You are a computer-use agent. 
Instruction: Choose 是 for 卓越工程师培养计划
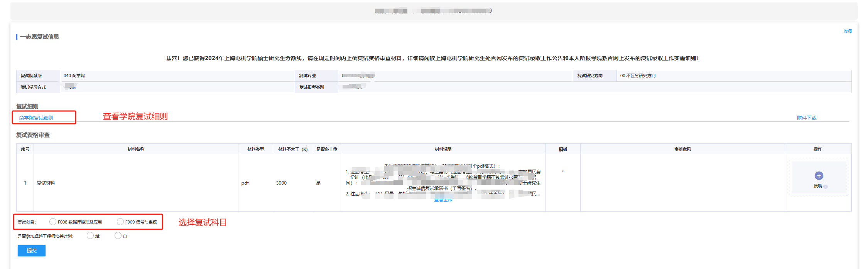(x=90, y=235)
